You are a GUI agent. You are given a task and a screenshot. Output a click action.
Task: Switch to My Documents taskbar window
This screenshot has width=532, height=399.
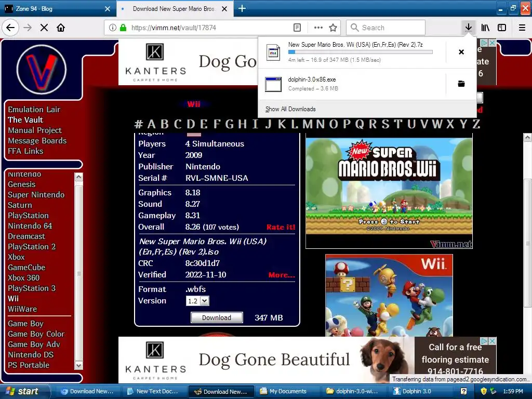288,391
